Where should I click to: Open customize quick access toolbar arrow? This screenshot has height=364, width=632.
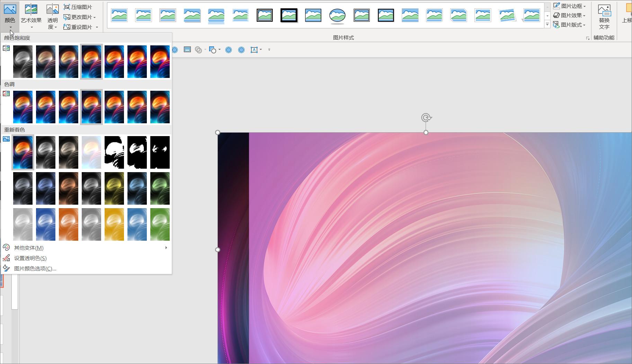click(269, 50)
